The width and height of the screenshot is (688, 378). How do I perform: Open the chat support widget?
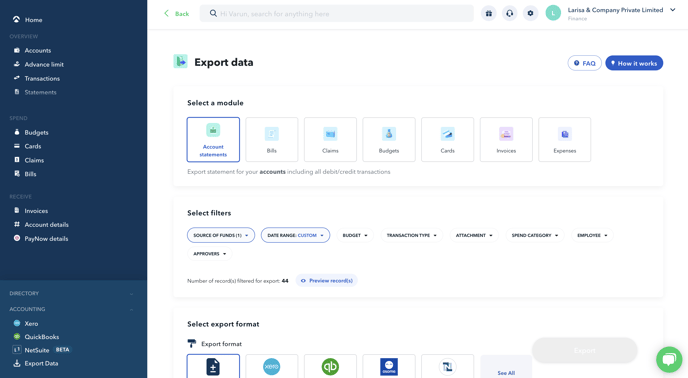(x=669, y=360)
